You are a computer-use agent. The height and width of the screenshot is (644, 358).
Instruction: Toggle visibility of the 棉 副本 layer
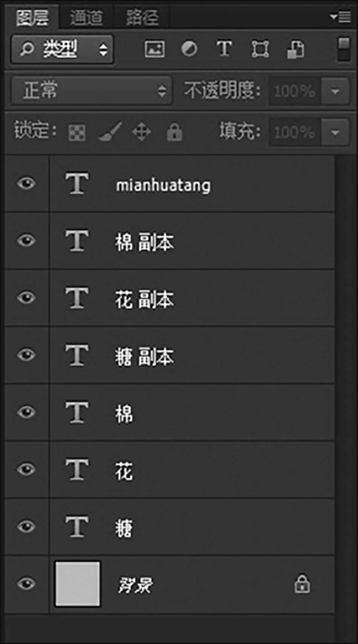[x=26, y=241]
